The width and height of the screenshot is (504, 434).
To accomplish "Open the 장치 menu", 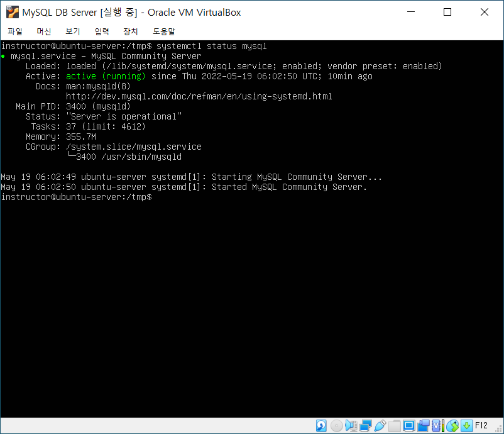I will click(131, 31).
